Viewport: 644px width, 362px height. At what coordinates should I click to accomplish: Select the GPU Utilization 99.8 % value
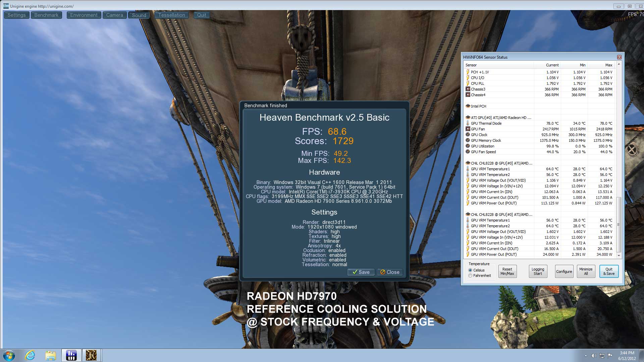pos(552,146)
